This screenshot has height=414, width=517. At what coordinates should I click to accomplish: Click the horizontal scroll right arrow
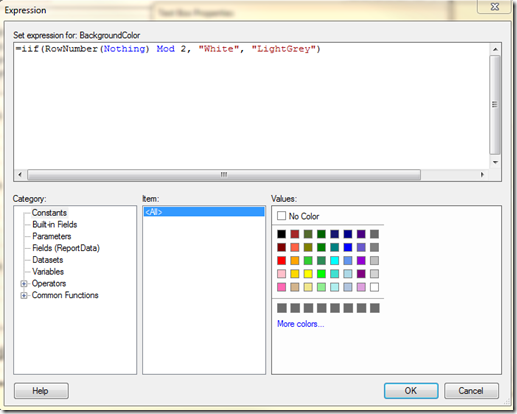click(x=482, y=174)
